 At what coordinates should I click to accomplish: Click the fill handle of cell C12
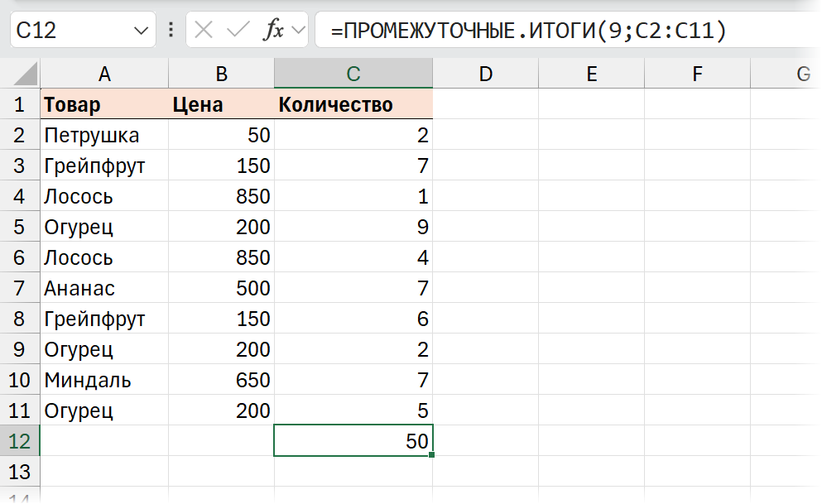[432, 455]
